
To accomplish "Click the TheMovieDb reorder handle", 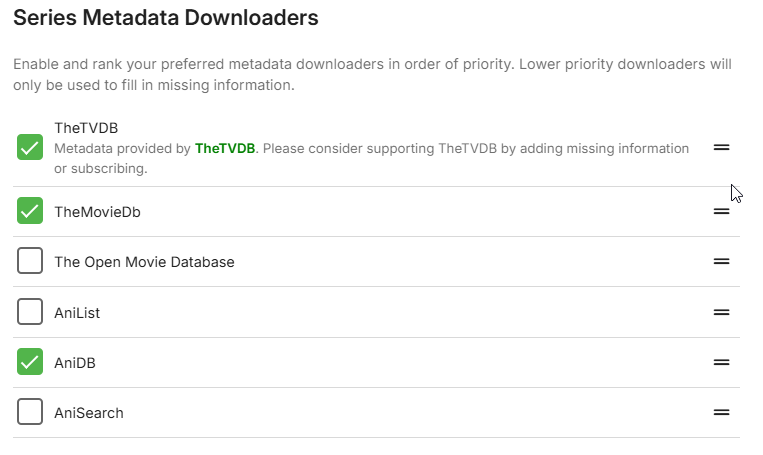I will [x=721, y=211].
